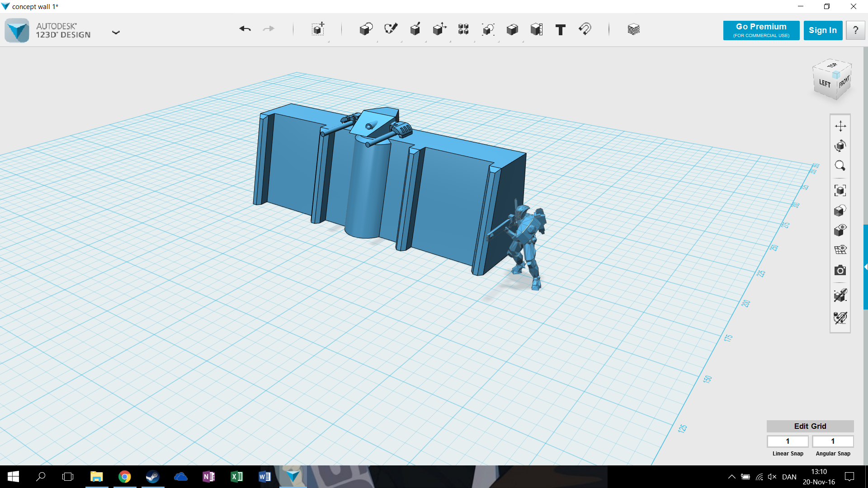The width and height of the screenshot is (868, 488).
Task: Select the Text tool
Action: pos(561,30)
